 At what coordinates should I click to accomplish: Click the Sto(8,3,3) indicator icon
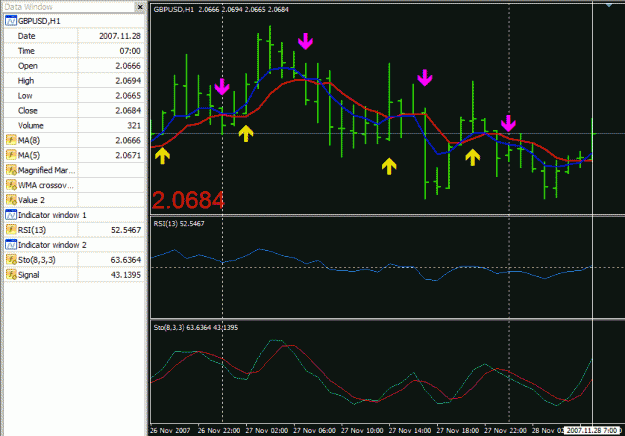click(11, 260)
